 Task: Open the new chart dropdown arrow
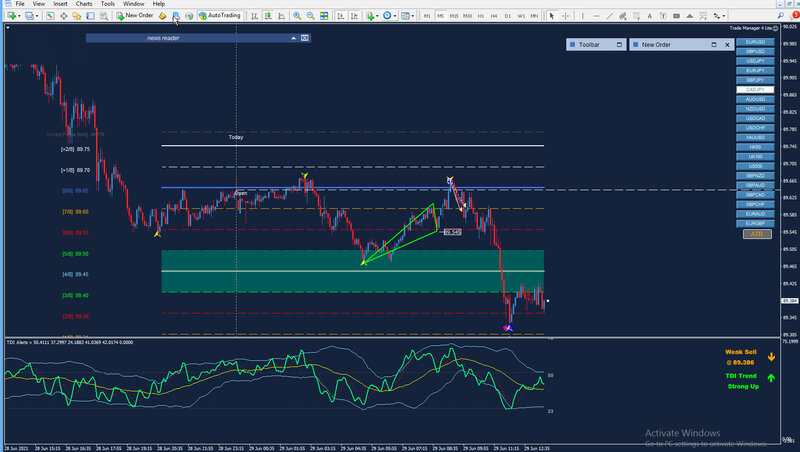coord(17,16)
